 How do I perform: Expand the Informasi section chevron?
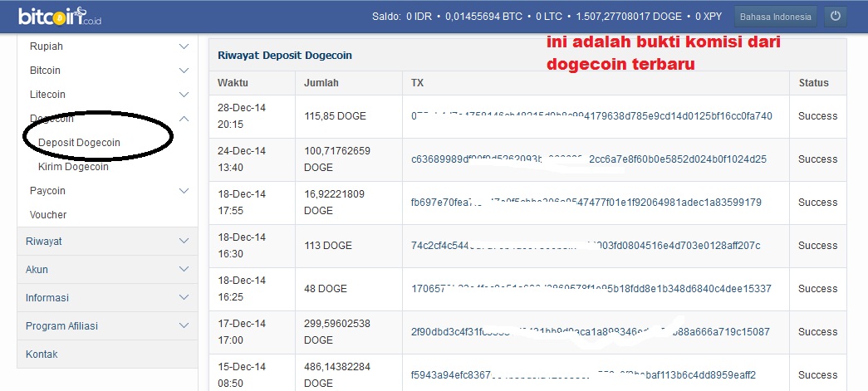click(x=184, y=297)
